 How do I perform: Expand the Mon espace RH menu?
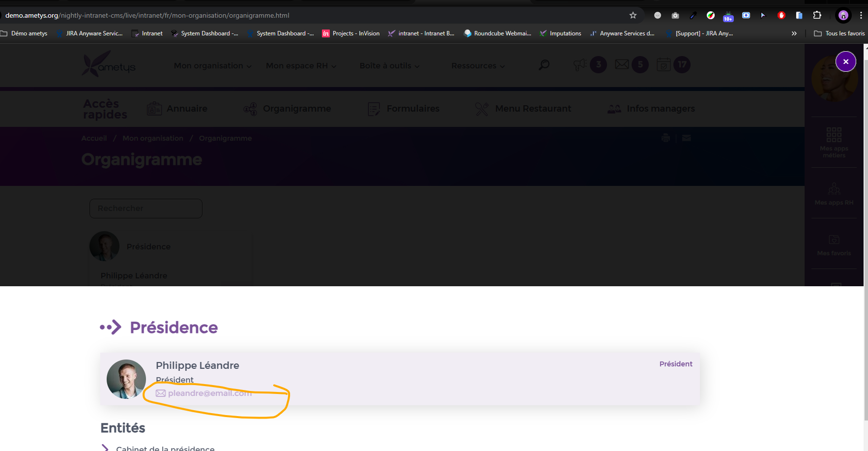(x=301, y=66)
